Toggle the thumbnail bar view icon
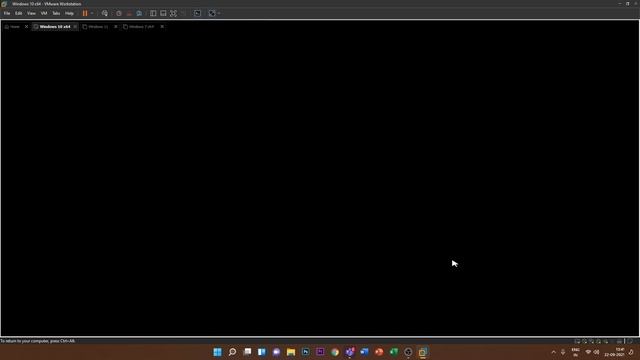 point(163,13)
